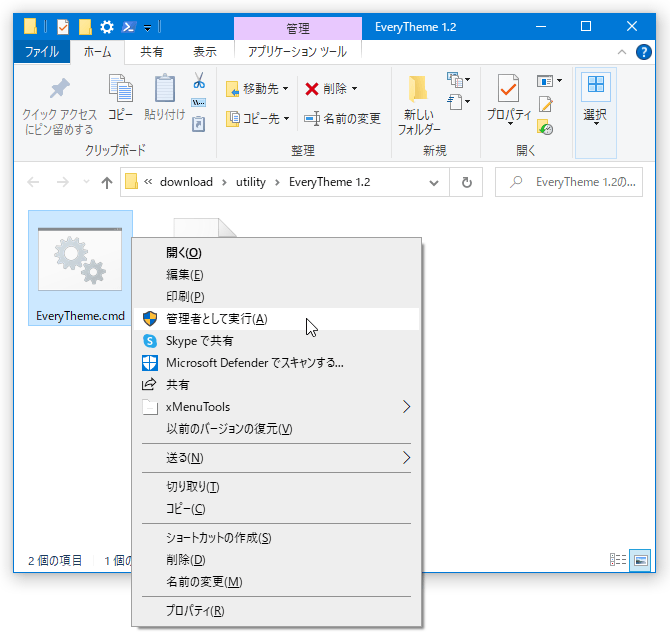Choose 名前の変更(M) from the context menu
This screenshot has height=640, width=670.
point(276,582)
